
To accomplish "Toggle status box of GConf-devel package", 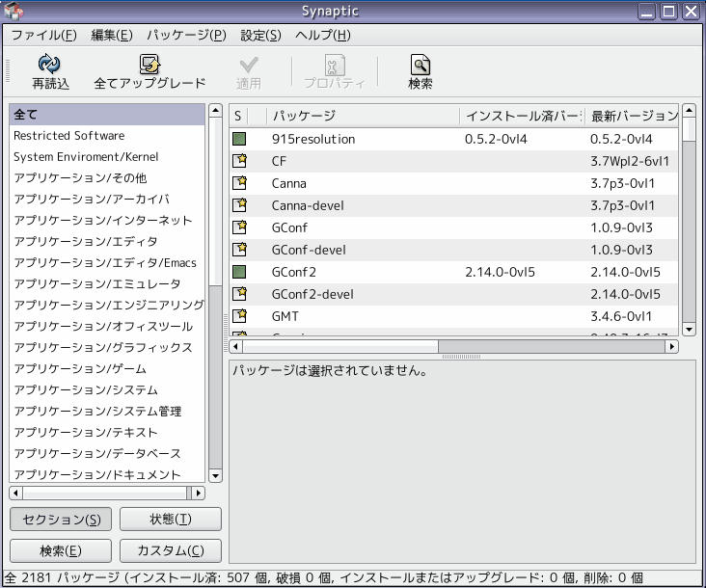I will click(239, 249).
